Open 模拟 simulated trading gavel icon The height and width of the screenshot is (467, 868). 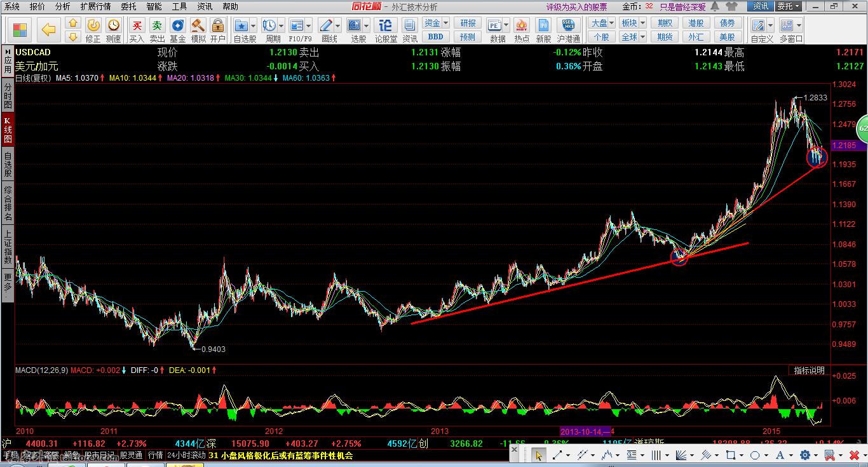[x=198, y=25]
